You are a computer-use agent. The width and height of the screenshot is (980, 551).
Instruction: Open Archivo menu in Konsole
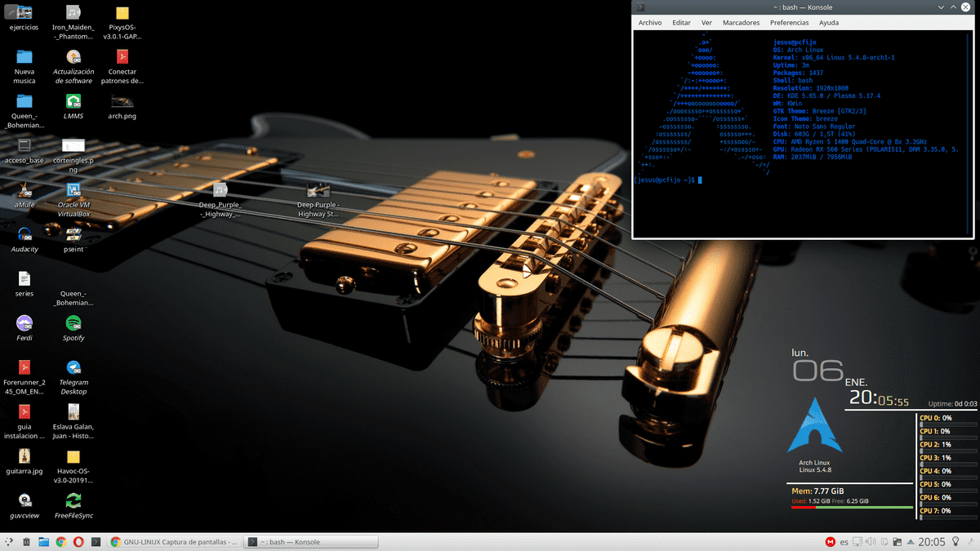click(650, 23)
